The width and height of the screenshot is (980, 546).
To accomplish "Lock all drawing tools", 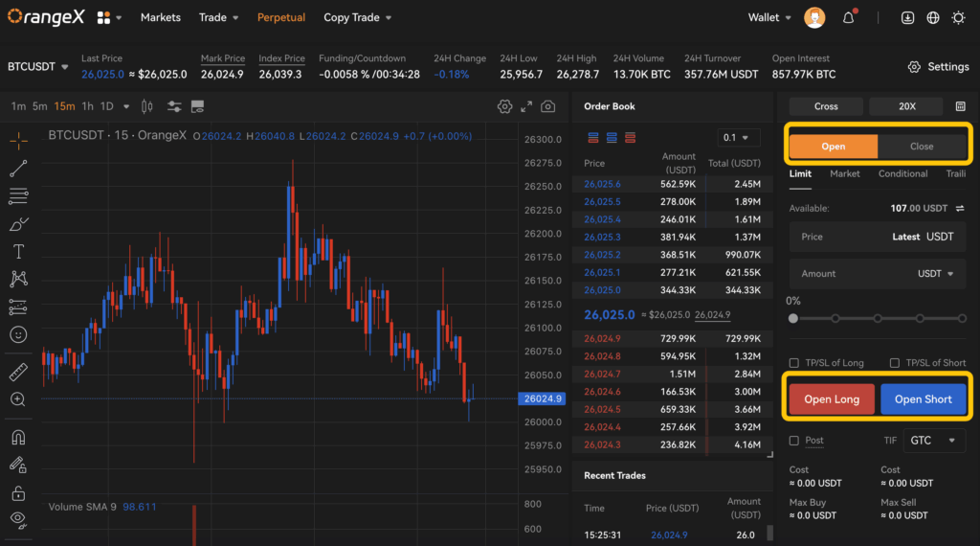I will point(18,493).
